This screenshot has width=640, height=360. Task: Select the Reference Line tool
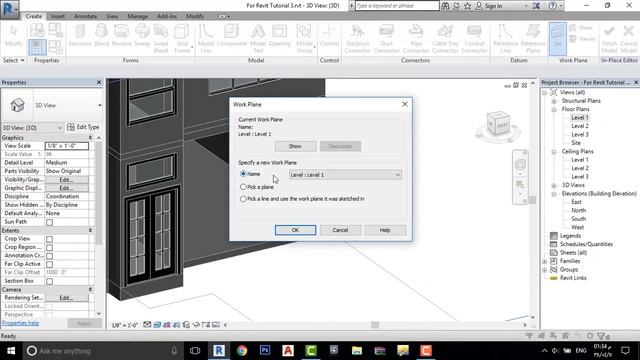coord(505,39)
